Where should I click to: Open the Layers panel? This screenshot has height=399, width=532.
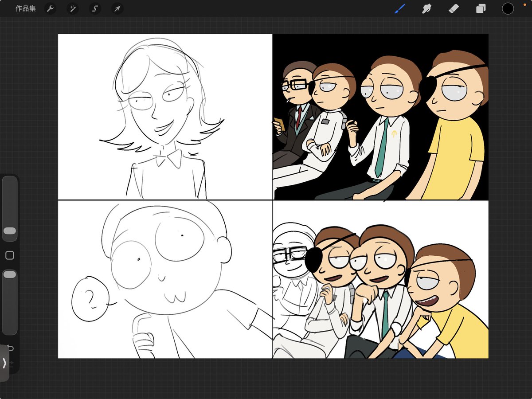click(481, 8)
